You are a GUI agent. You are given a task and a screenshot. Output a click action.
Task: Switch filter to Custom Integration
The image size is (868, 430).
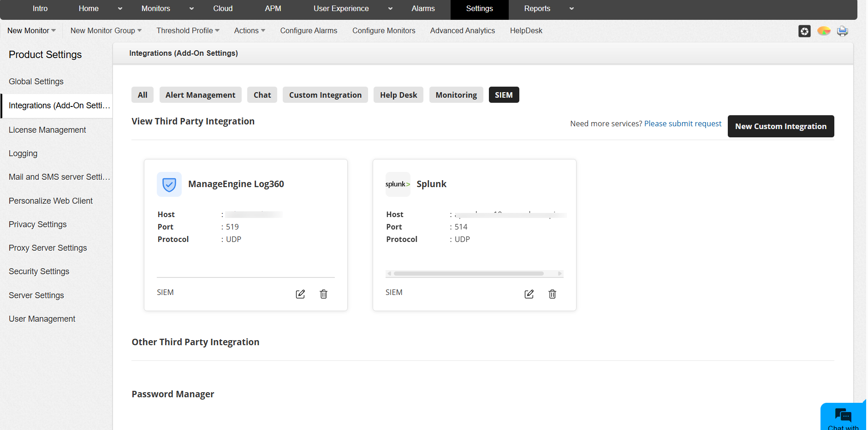coord(325,94)
